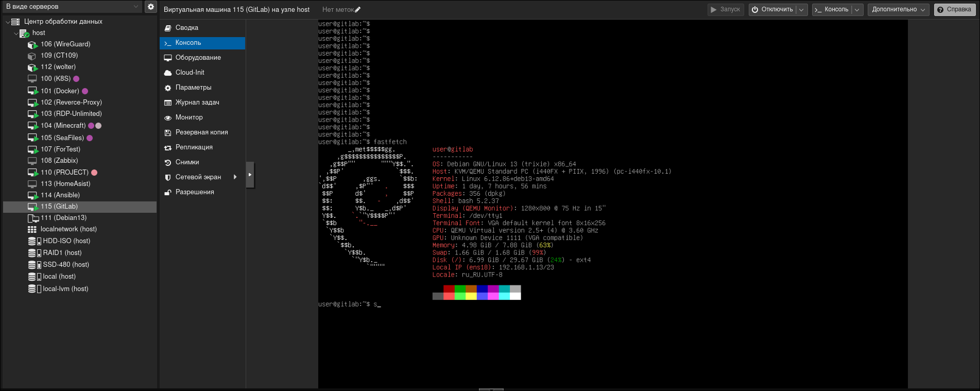Viewport: 980px width, 391px height.
Task: Click the purple tag dot on 105 (SeaFiles)
Action: click(90, 138)
